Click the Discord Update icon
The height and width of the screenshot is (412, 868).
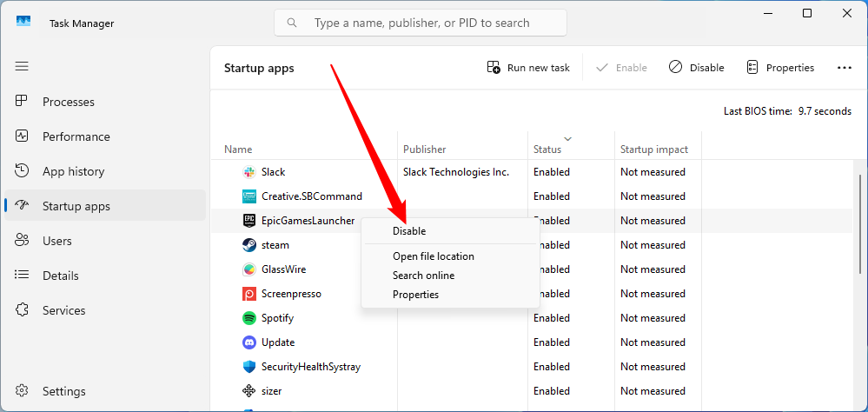coord(249,342)
